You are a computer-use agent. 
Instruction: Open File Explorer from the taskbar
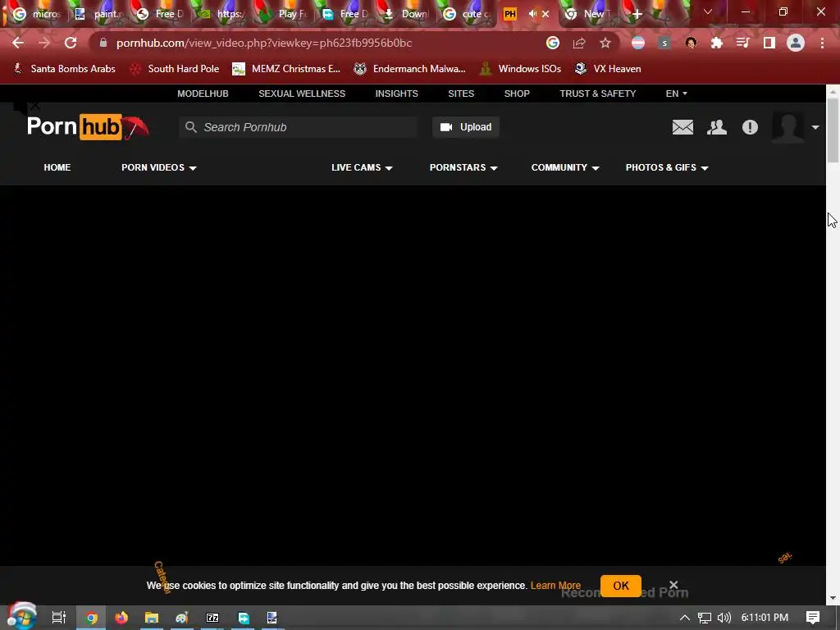click(152, 618)
